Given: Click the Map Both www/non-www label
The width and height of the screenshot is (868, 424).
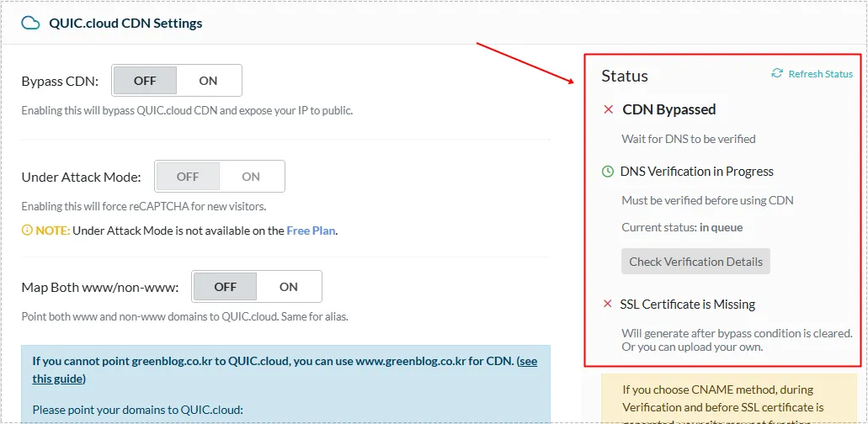Looking at the screenshot, I should pos(100,288).
